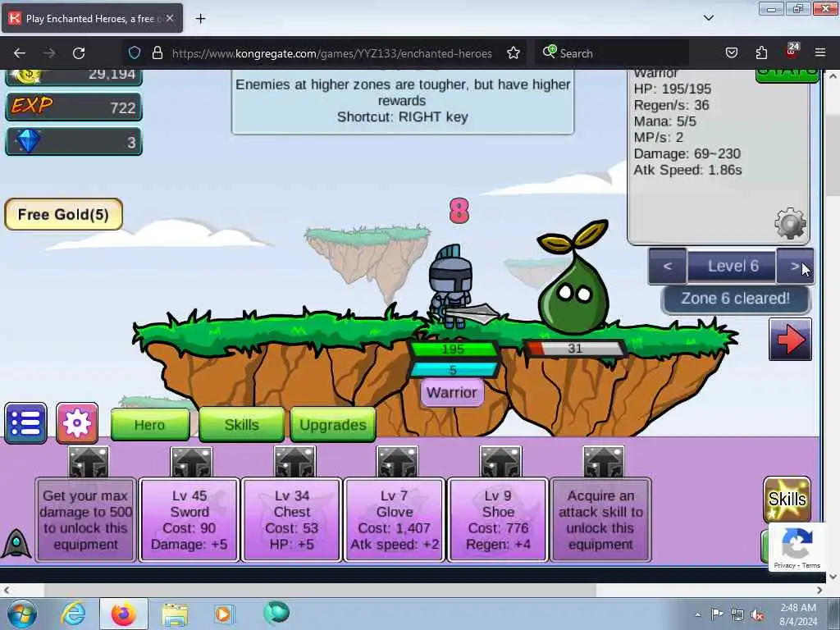
Task: Click the Warrior name label
Action: (x=452, y=393)
